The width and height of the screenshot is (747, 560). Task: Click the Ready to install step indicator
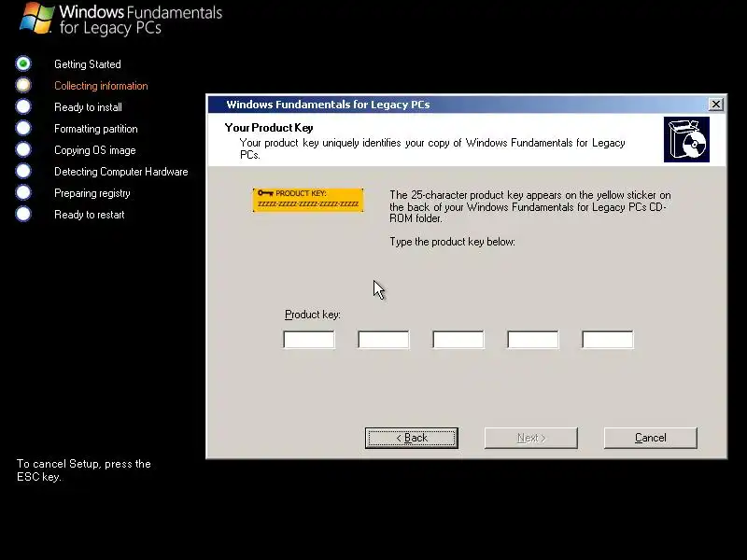tap(22, 106)
